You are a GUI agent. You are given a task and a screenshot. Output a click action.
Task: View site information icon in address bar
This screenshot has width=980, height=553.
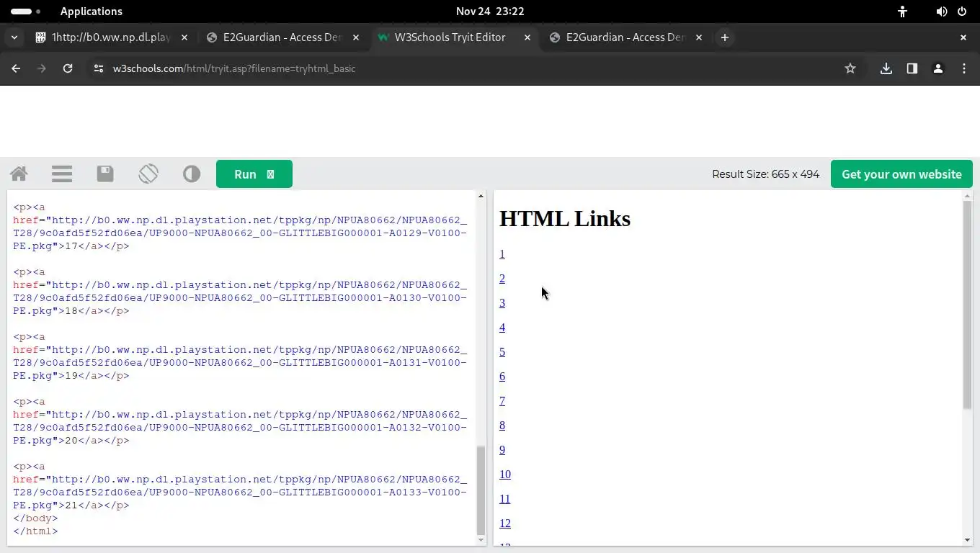tap(99, 68)
